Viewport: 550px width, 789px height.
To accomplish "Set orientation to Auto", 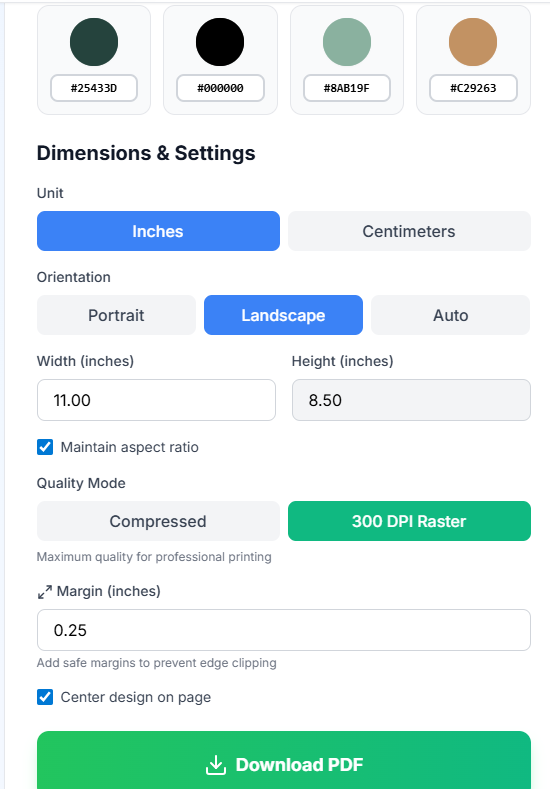I will (450, 315).
